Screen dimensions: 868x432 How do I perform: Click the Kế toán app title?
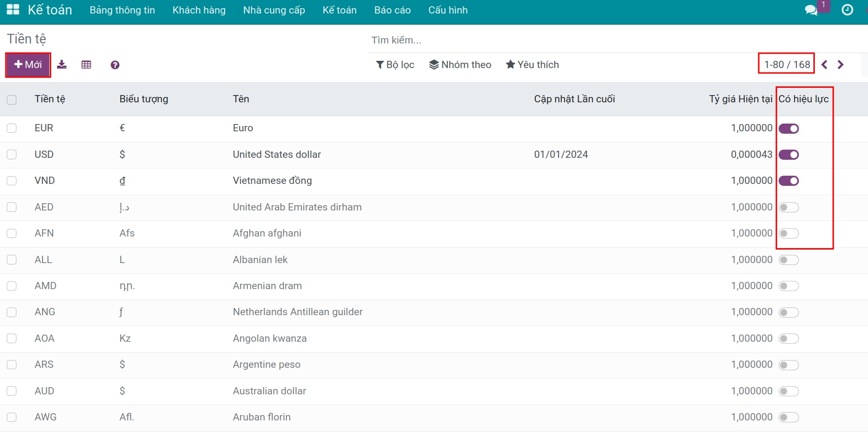[50, 10]
